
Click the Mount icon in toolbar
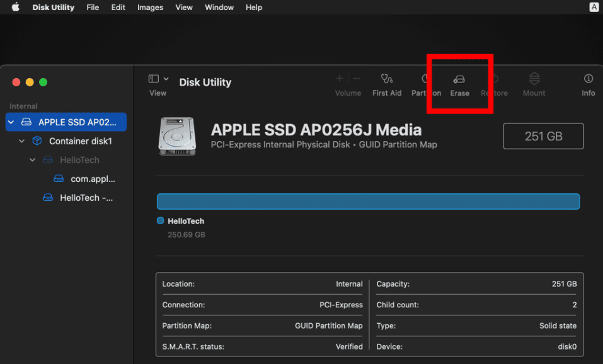pyautogui.click(x=534, y=79)
